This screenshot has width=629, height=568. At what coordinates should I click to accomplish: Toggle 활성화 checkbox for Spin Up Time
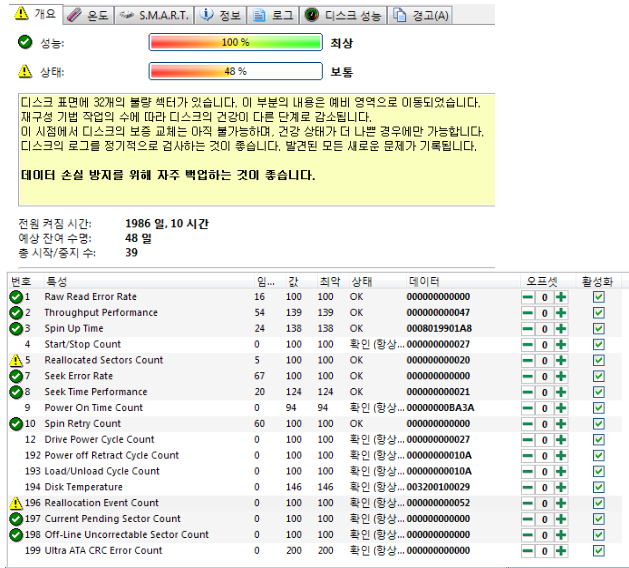coord(599,329)
